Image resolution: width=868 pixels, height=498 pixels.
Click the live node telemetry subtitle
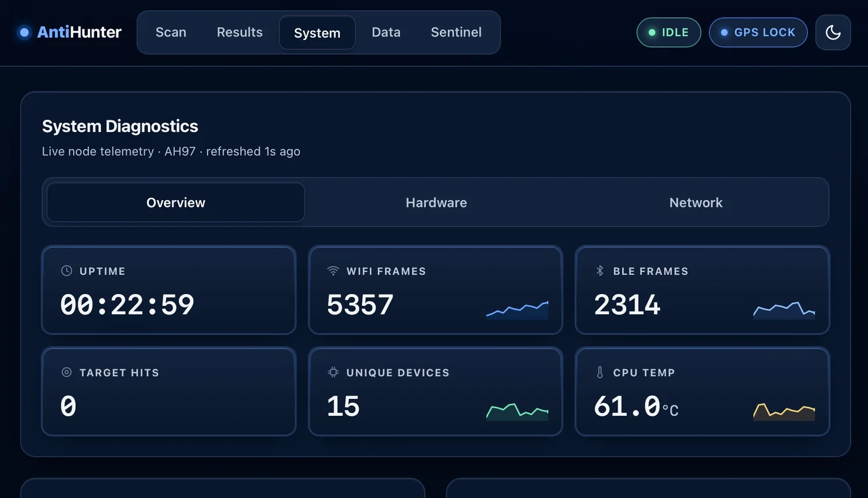pos(171,152)
